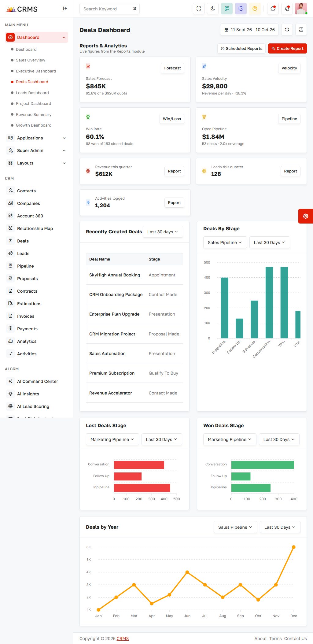Click the Dec data point on Deals by Year chart
The width and height of the screenshot is (313, 644).
click(293, 547)
